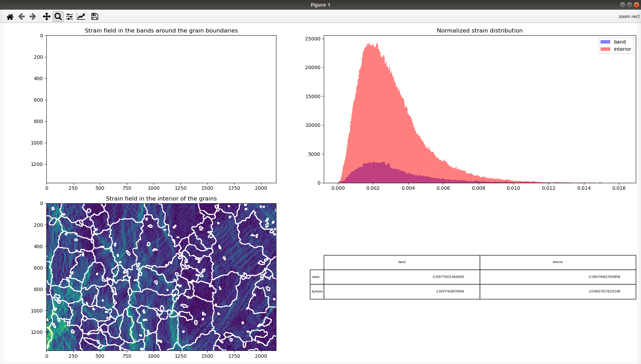Screen dimensions: 641x364
Task: Activate the Pan axes tool
Action: coord(46,17)
